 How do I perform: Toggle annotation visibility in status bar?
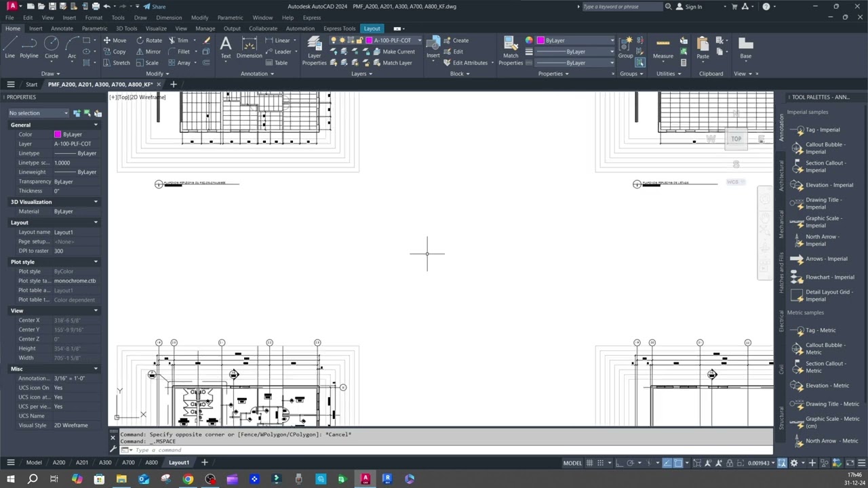pos(709,463)
